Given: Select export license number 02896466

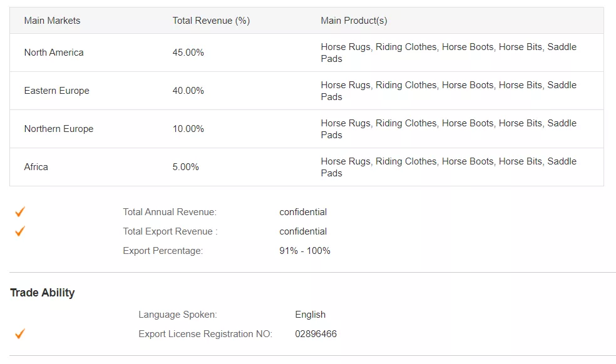Looking at the screenshot, I should point(316,334).
